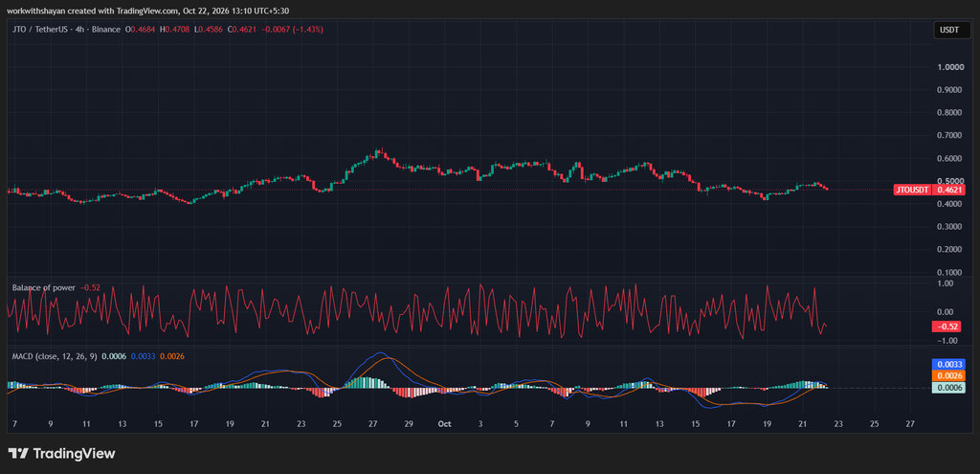The image size is (980, 474).
Task: Click the TradingView logo at bottom left
Action: pos(61,453)
